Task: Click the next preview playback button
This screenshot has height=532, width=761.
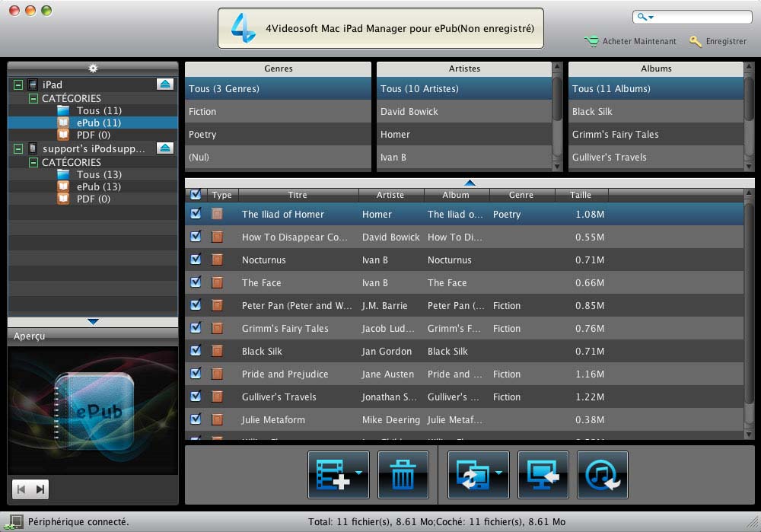Action: click(40, 489)
